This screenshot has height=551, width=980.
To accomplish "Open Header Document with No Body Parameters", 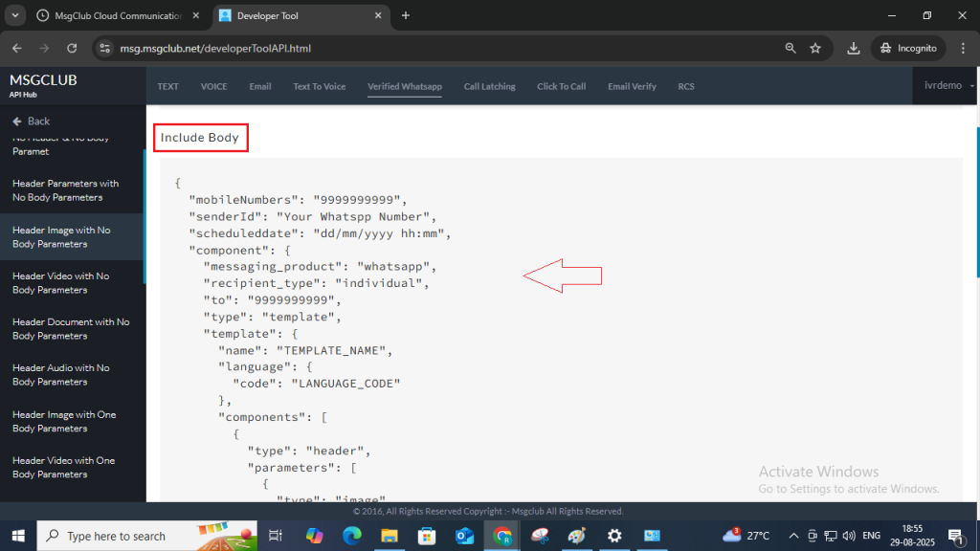I will (72, 329).
